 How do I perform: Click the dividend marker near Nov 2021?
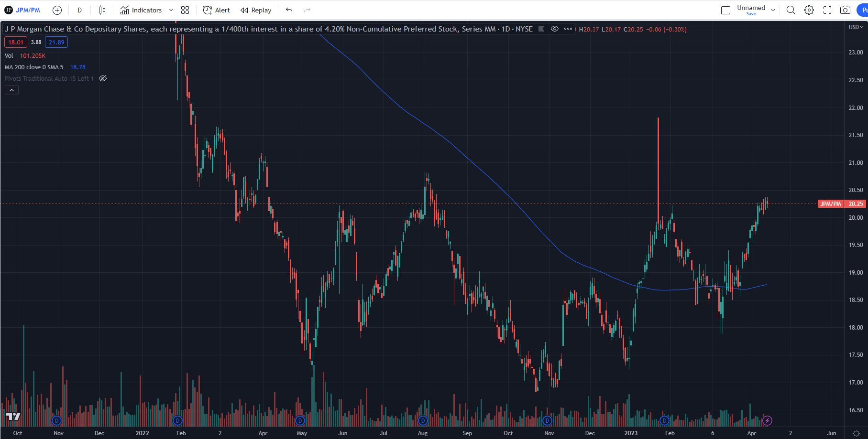(x=56, y=421)
